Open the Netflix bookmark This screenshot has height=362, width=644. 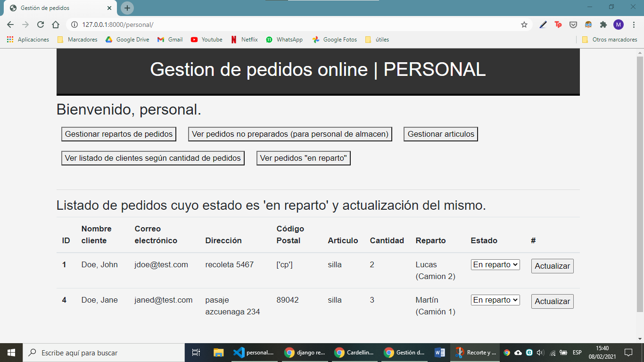pos(244,40)
